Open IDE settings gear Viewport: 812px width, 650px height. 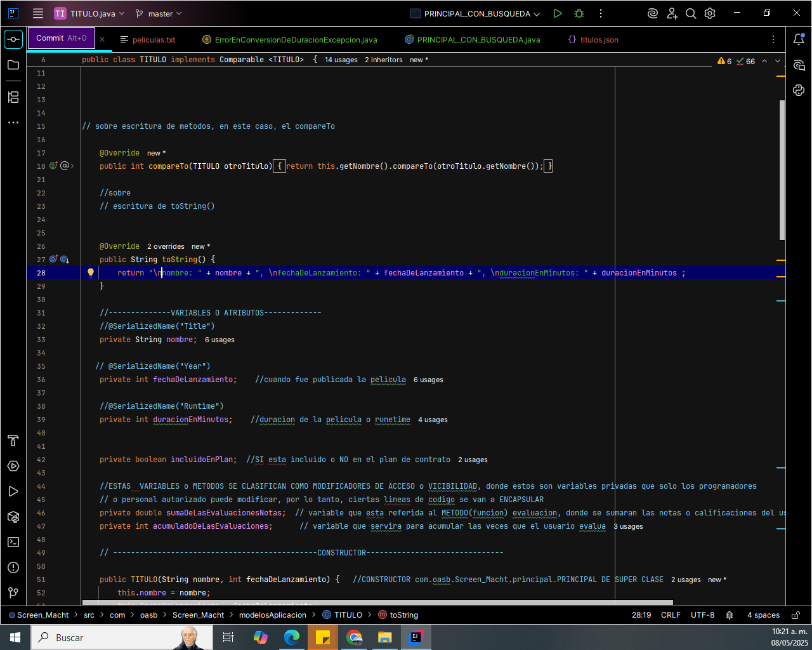click(710, 13)
